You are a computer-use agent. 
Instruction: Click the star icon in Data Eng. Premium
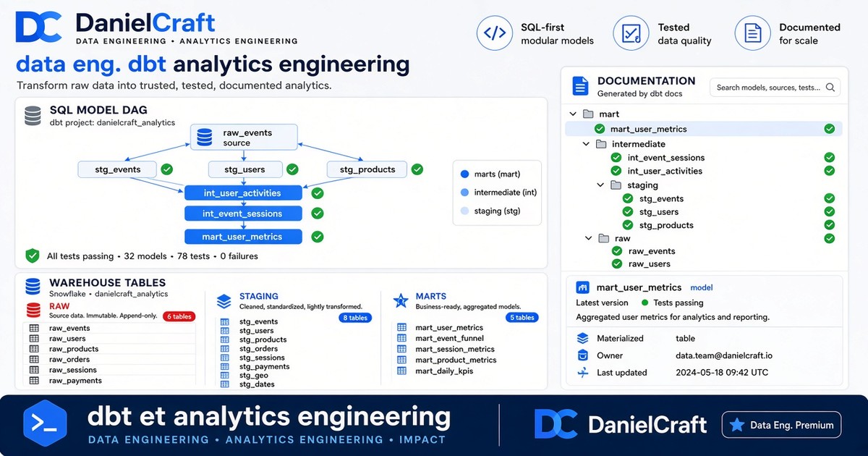click(x=736, y=426)
